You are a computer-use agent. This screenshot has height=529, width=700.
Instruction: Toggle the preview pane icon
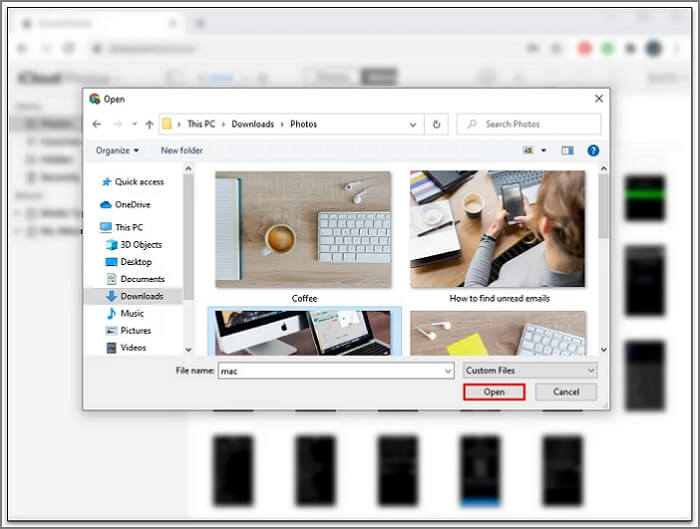tap(567, 150)
